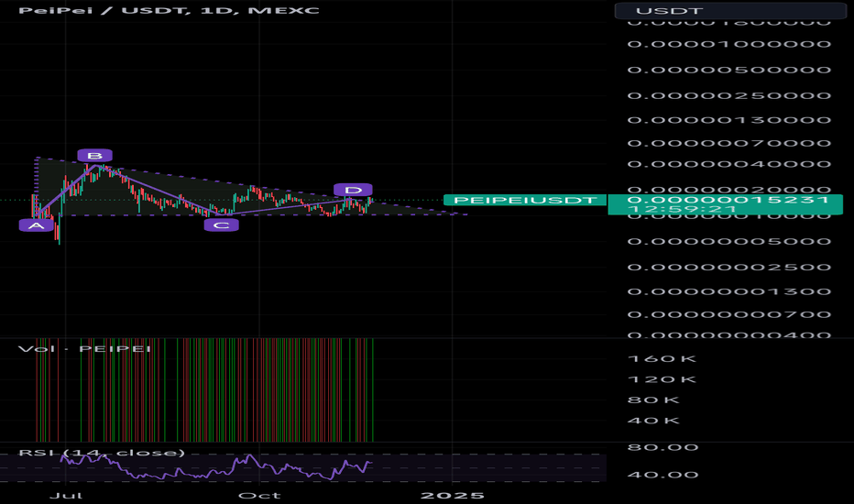Select the 'PeiPei / USDT, 1D, MEXC' chart title
The width and height of the screenshot is (854, 504).
point(169,10)
